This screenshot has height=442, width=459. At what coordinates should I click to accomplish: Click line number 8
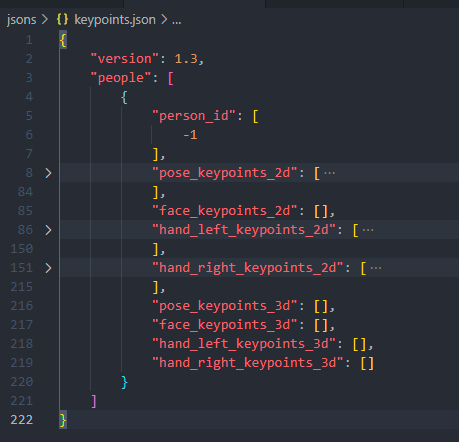(x=29, y=173)
